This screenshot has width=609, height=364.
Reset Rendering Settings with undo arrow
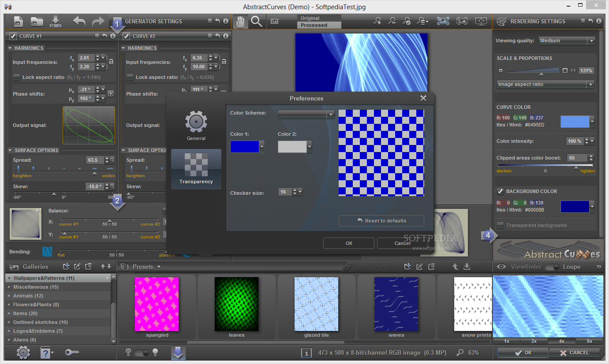point(590,21)
